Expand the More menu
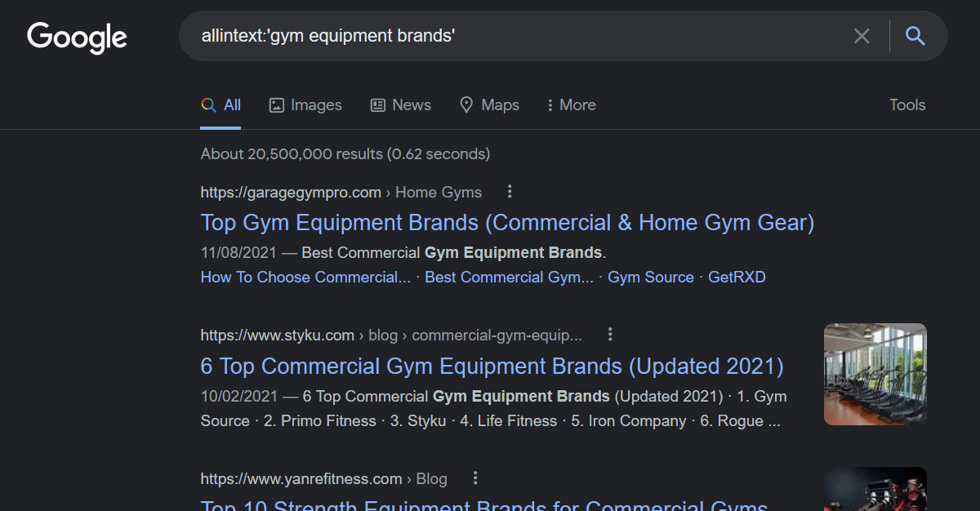The width and height of the screenshot is (980, 511). tap(571, 104)
